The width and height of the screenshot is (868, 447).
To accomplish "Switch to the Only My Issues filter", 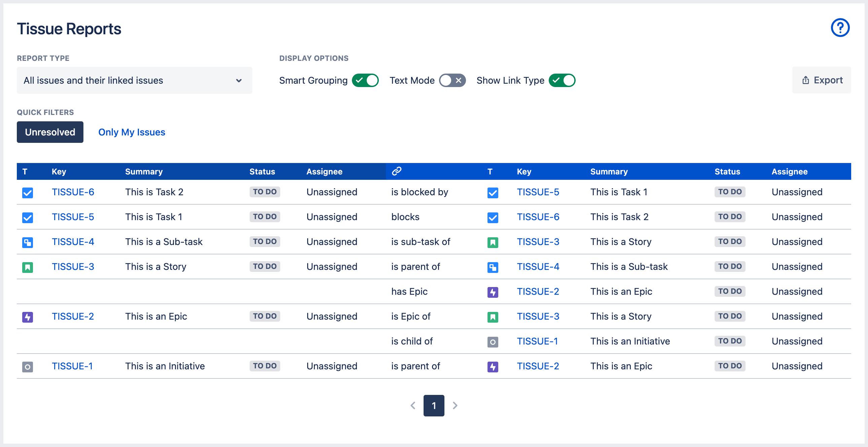I will (132, 132).
